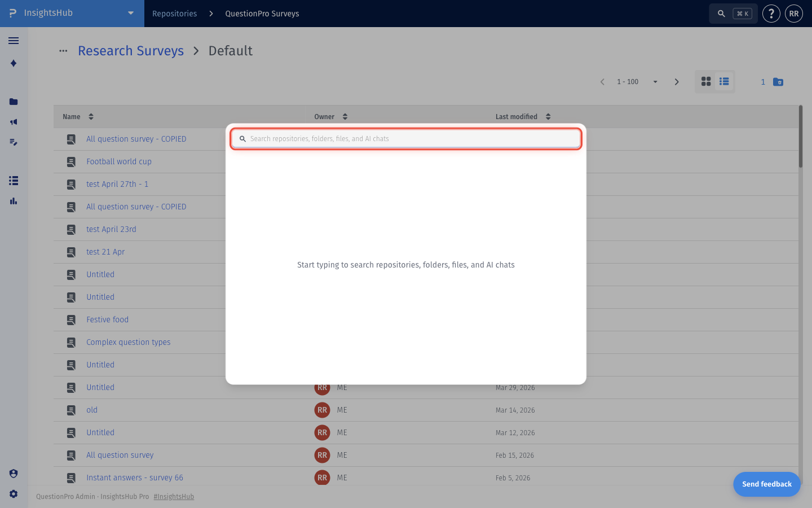Switch to grid view

click(706, 82)
